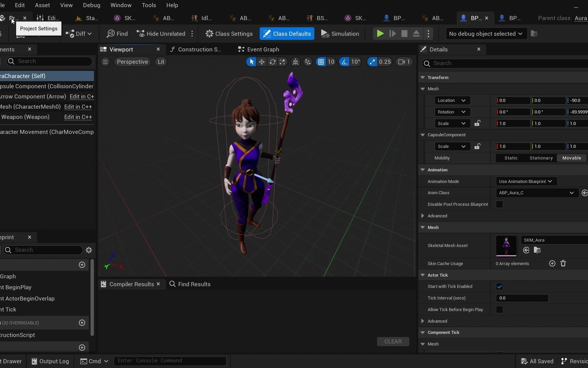Start Simulation mode from the toolbar

click(340, 33)
